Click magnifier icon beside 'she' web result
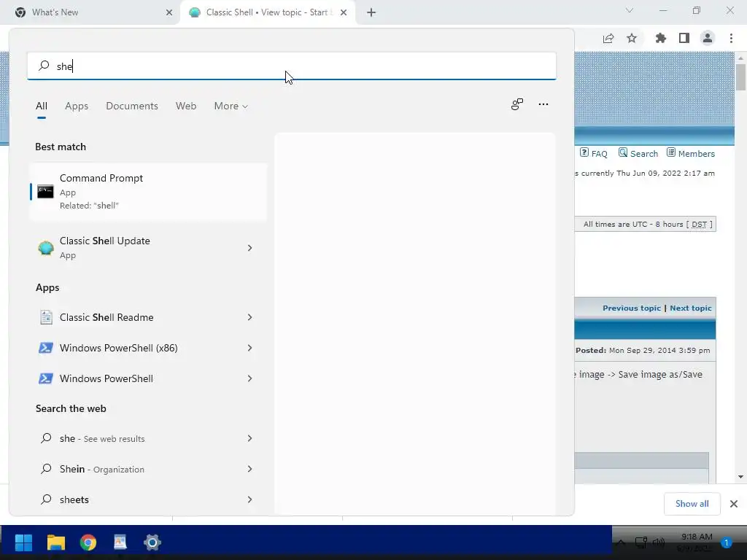747x560 pixels. 46,438
